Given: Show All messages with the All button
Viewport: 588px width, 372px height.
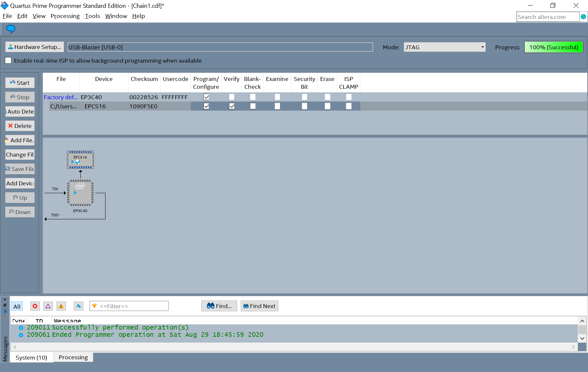Looking at the screenshot, I should tap(17, 306).
